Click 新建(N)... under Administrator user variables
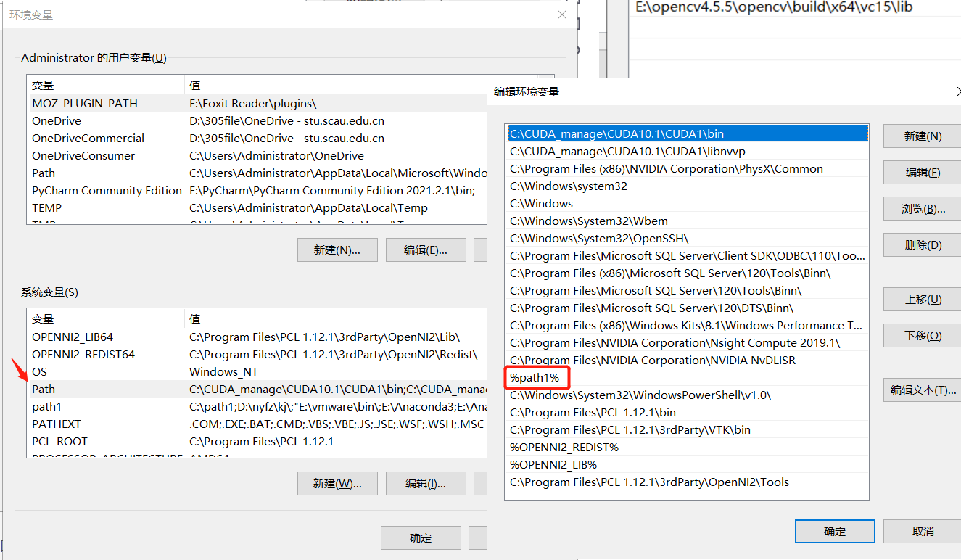This screenshot has height=560, width=961. (337, 250)
